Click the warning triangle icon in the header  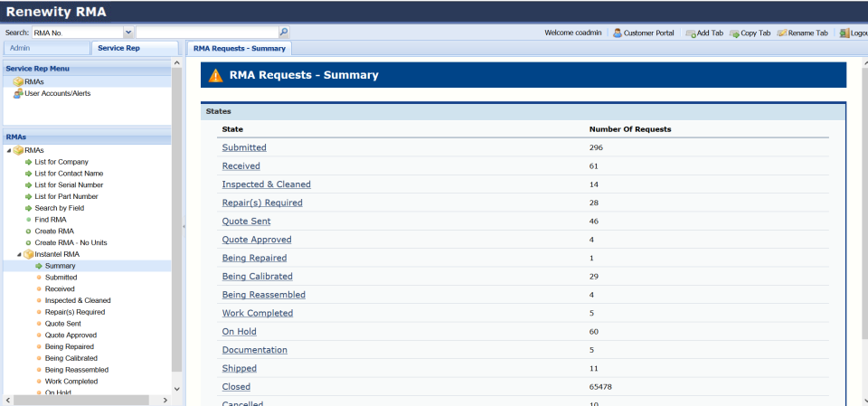tap(216, 75)
